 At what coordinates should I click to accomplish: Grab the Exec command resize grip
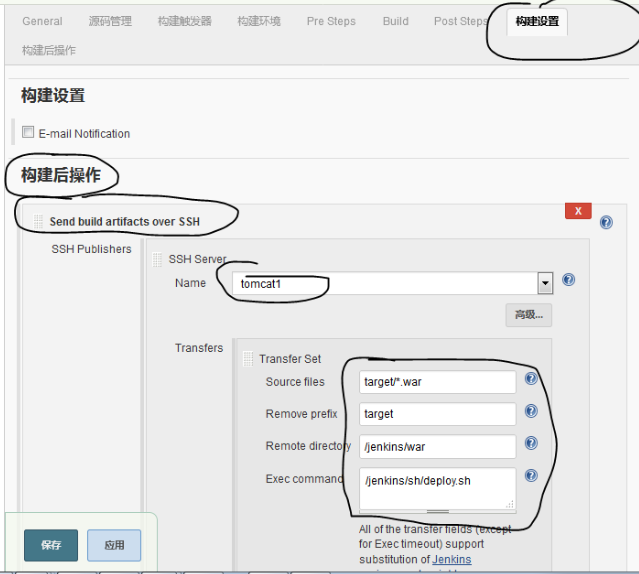tap(510, 504)
